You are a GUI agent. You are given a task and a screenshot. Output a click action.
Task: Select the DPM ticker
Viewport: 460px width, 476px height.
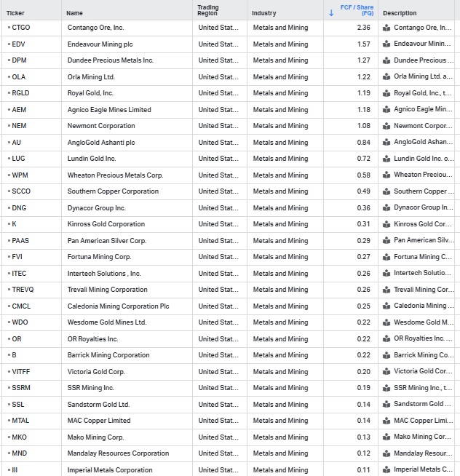click(19, 60)
